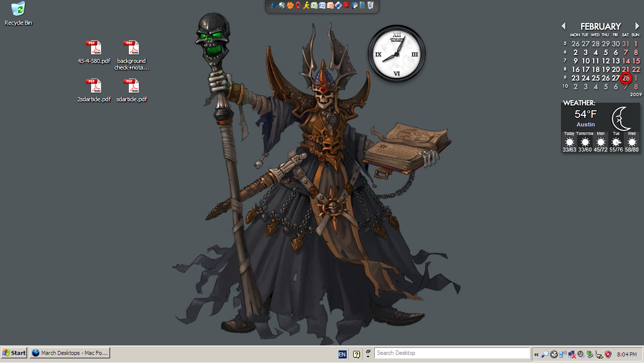Screen dimensions: 644x363
Task: Click the EN language bar indicator
Action: (342, 354)
